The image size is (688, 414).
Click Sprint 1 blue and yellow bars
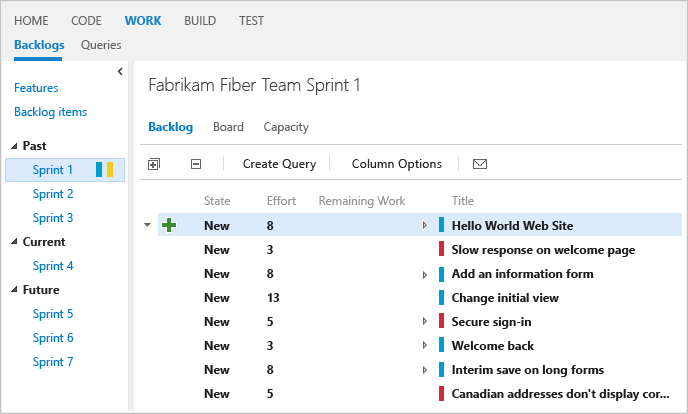(104, 170)
